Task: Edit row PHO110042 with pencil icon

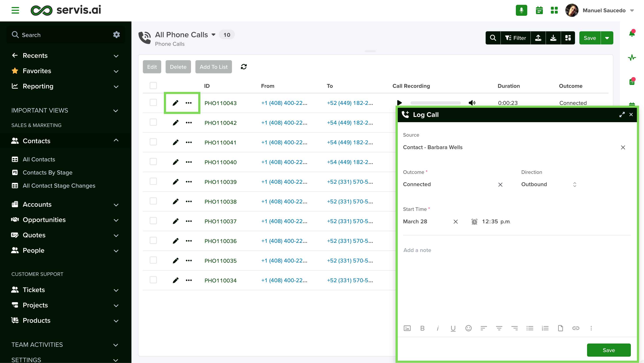Action: 175,123
